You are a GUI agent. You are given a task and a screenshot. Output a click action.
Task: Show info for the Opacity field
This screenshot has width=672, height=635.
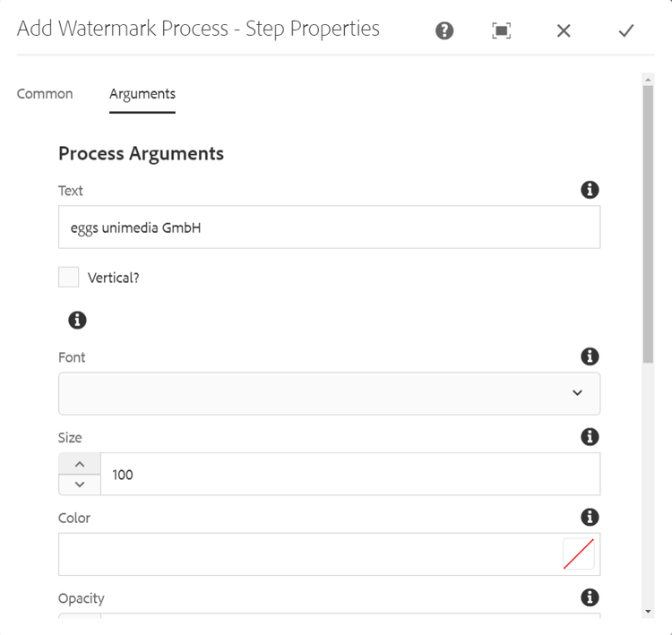[x=590, y=597]
